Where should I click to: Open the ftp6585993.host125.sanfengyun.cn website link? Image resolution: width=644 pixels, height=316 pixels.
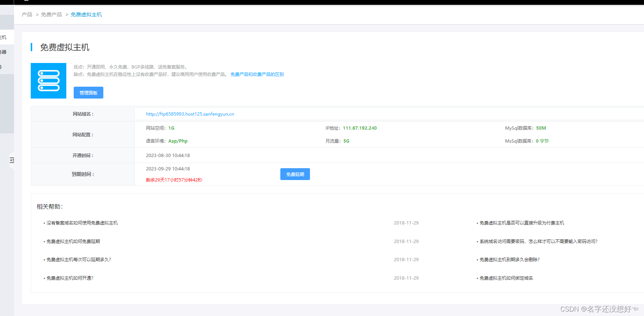190,114
